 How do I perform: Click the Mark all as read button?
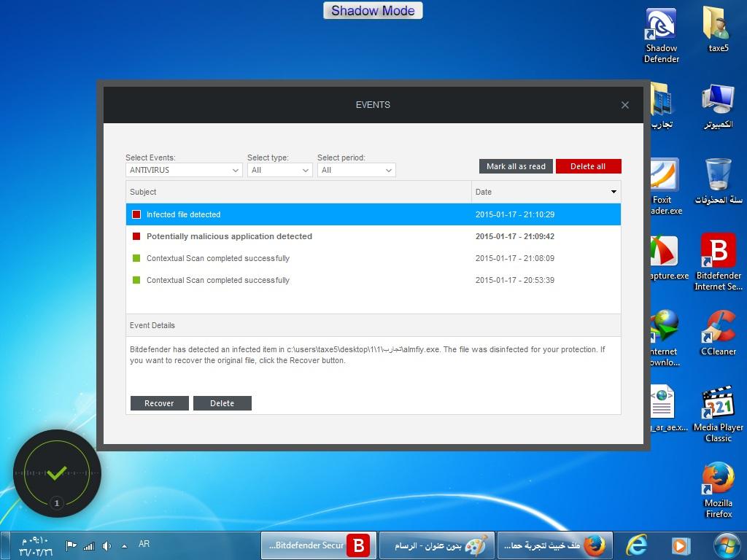point(516,166)
